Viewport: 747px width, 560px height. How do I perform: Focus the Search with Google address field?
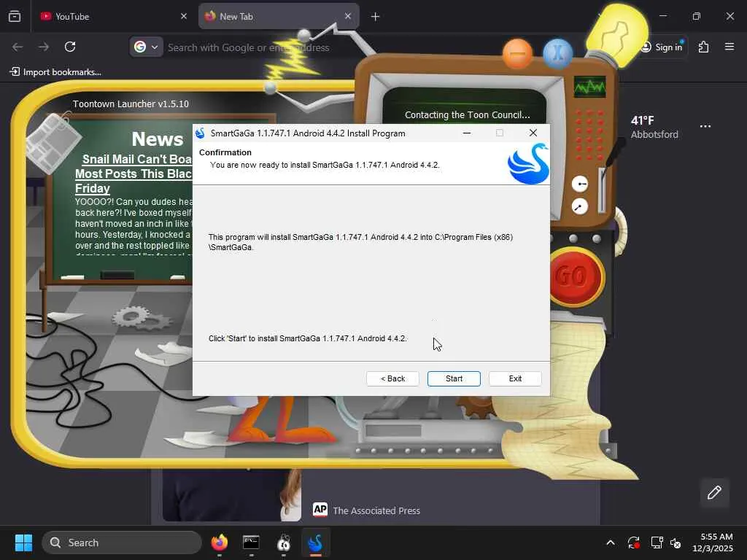click(249, 47)
